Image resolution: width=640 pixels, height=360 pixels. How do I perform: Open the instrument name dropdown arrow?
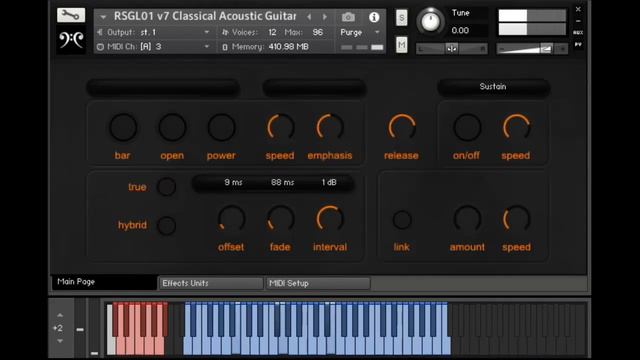point(103,17)
